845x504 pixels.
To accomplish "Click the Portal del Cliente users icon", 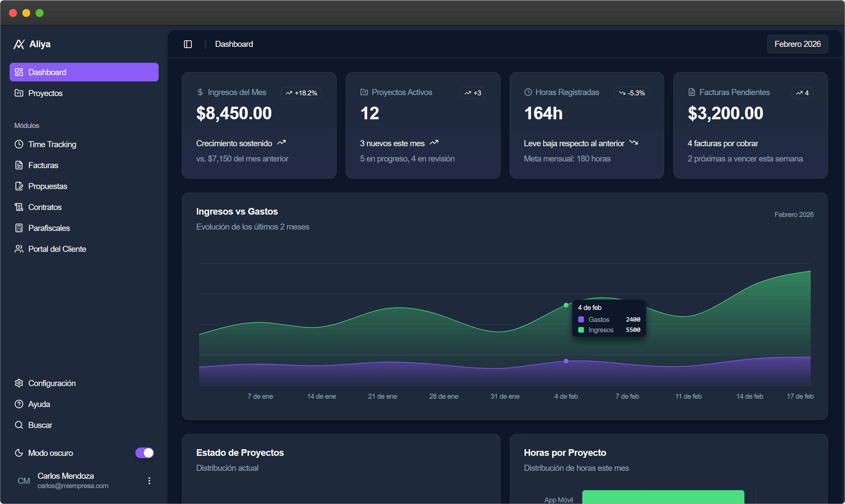I will click(x=19, y=249).
